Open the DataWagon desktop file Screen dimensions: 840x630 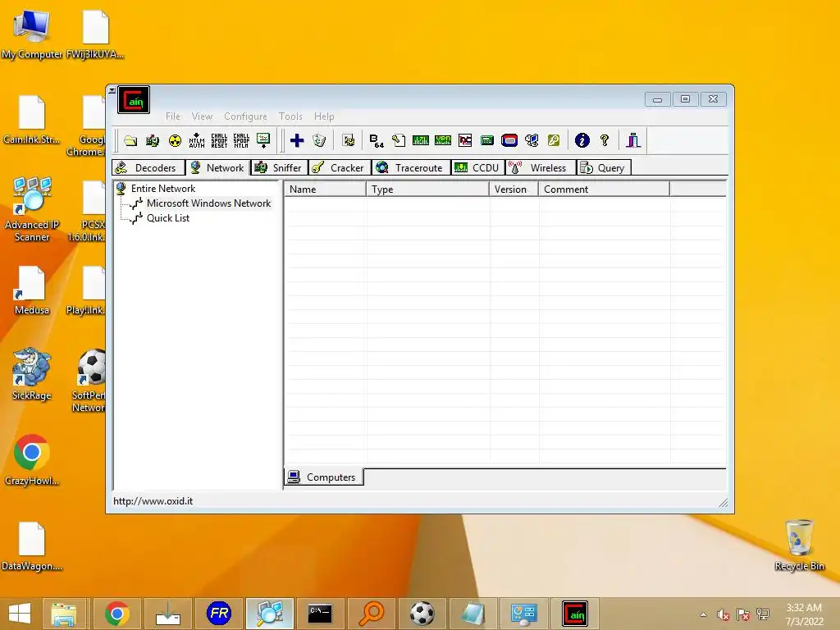(x=32, y=546)
